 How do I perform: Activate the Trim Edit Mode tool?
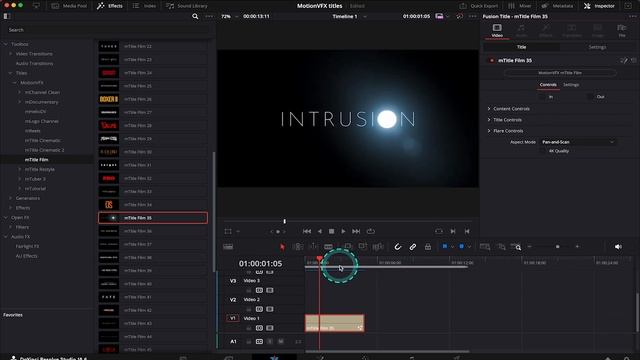(x=298, y=247)
